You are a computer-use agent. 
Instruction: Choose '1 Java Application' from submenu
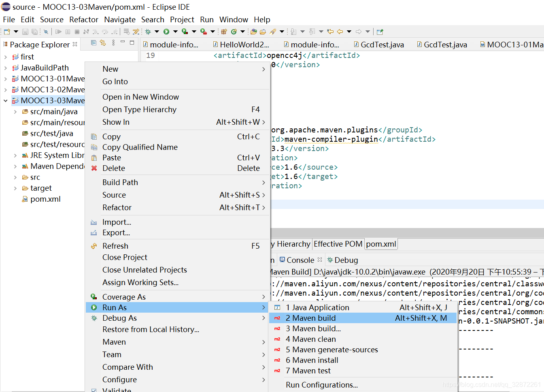click(x=363, y=308)
